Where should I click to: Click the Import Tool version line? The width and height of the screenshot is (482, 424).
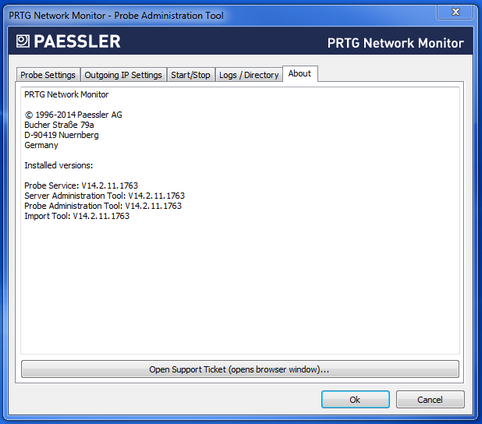[x=77, y=216]
